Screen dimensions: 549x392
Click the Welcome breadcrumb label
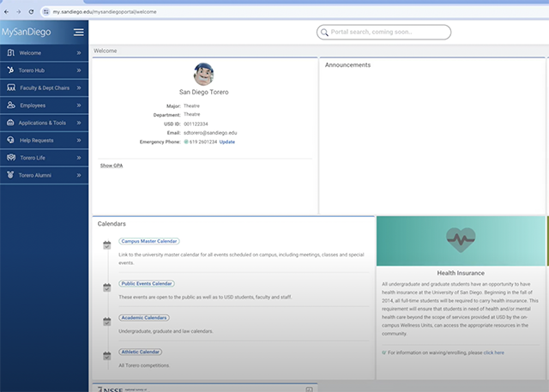tap(105, 51)
